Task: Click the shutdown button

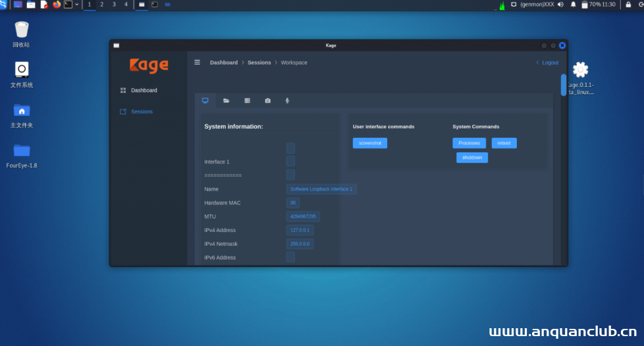Action: click(471, 158)
